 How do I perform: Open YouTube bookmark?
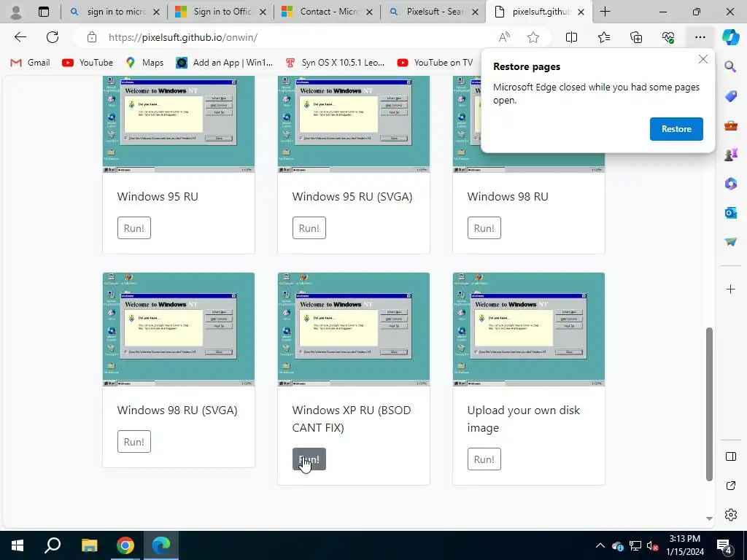[x=88, y=63]
